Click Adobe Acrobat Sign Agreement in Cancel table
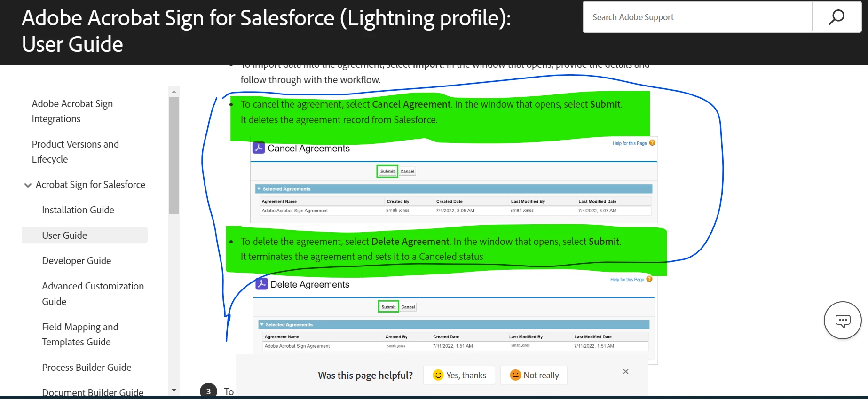 [294, 211]
